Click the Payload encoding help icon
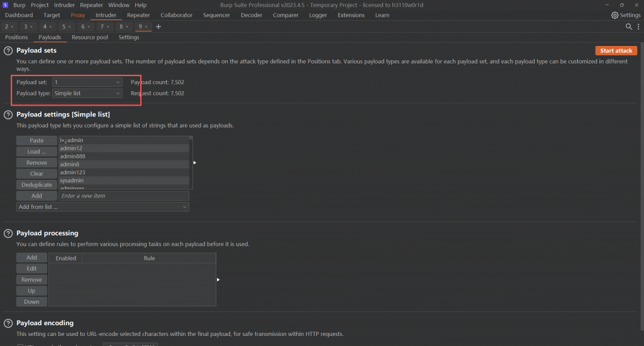Image resolution: width=644 pixels, height=346 pixels. pos(8,323)
